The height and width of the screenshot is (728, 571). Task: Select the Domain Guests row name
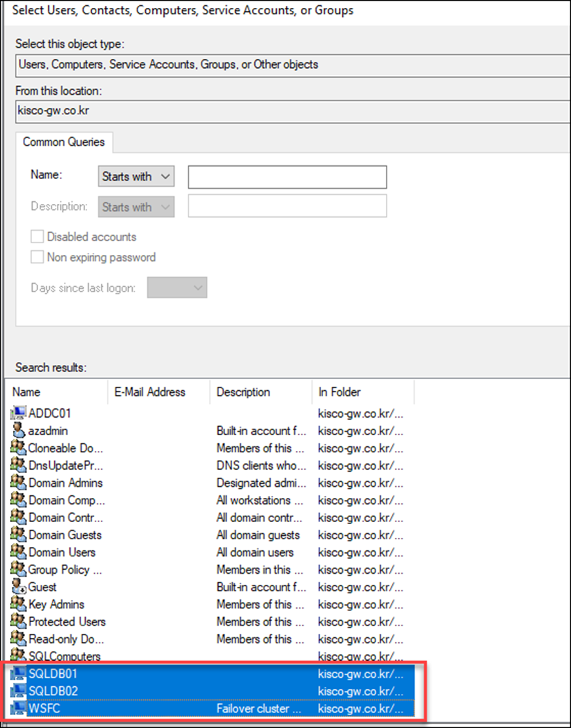click(x=65, y=535)
